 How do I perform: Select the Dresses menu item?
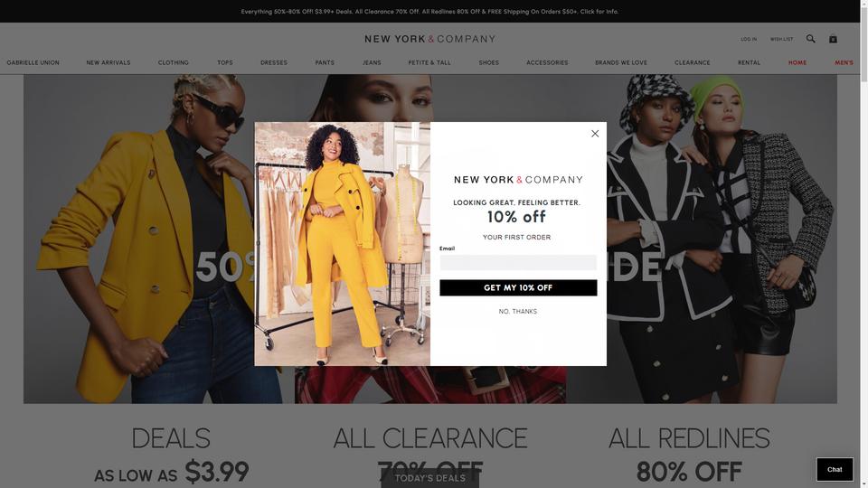(x=274, y=62)
